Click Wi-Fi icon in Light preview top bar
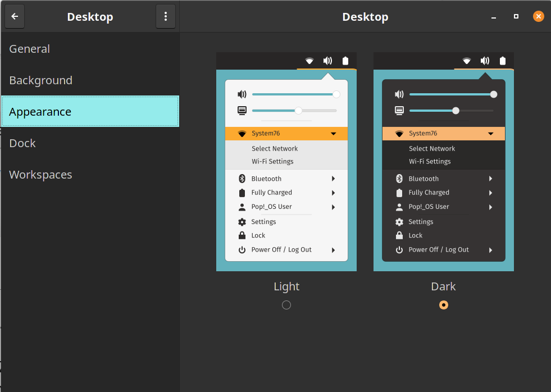 coord(309,61)
